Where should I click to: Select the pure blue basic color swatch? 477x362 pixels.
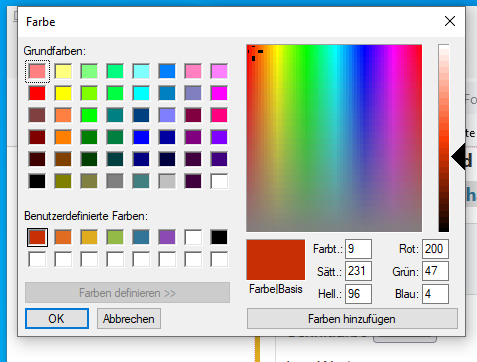coord(141,137)
